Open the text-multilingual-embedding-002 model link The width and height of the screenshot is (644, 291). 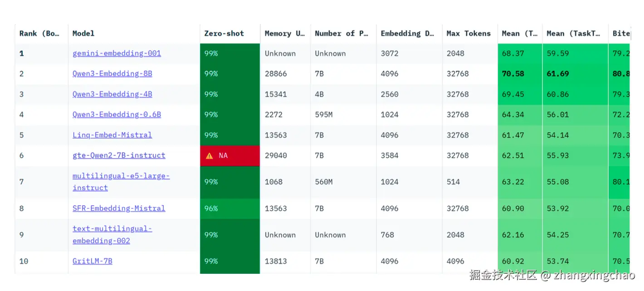click(x=112, y=235)
